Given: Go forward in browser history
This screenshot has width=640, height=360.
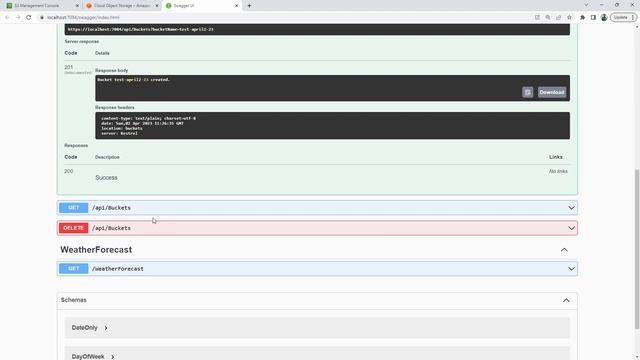Looking at the screenshot, I should click(x=18, y=18).
